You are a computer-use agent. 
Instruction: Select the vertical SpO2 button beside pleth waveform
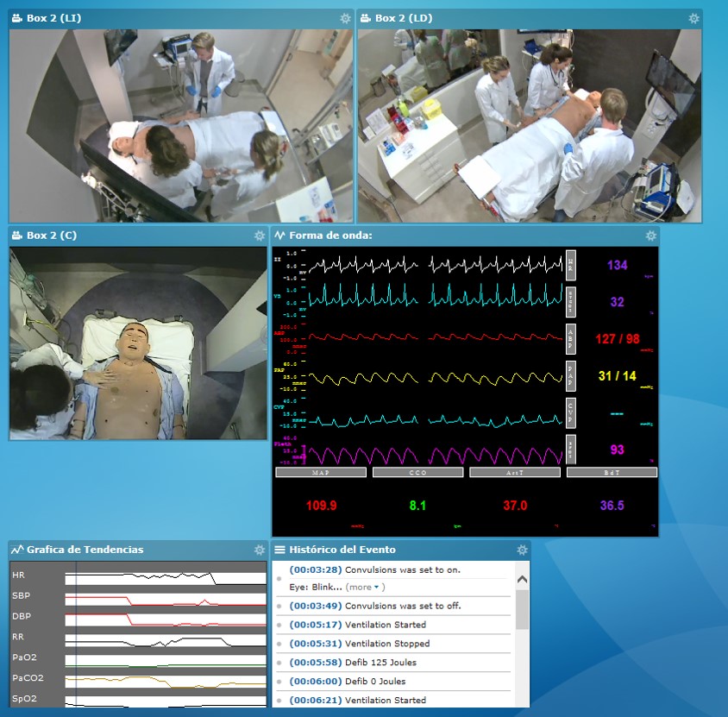pyautogui.click(x=571, y=450)
